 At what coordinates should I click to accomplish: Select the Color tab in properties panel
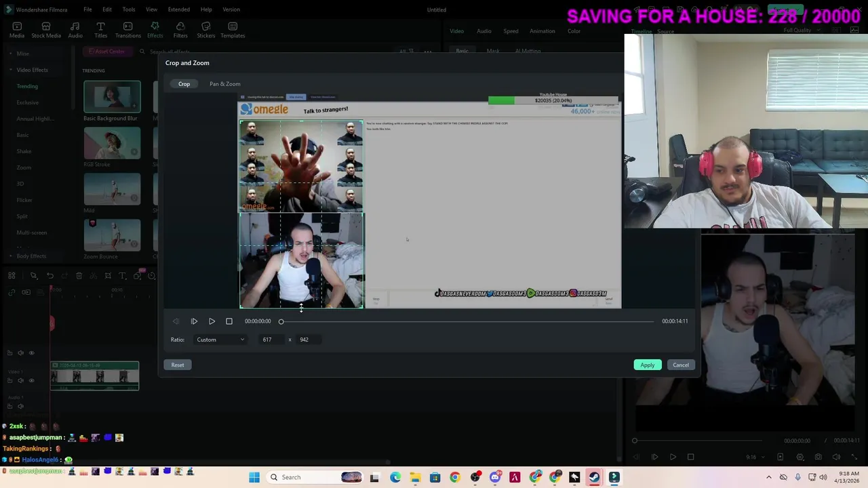coord(574,31)
